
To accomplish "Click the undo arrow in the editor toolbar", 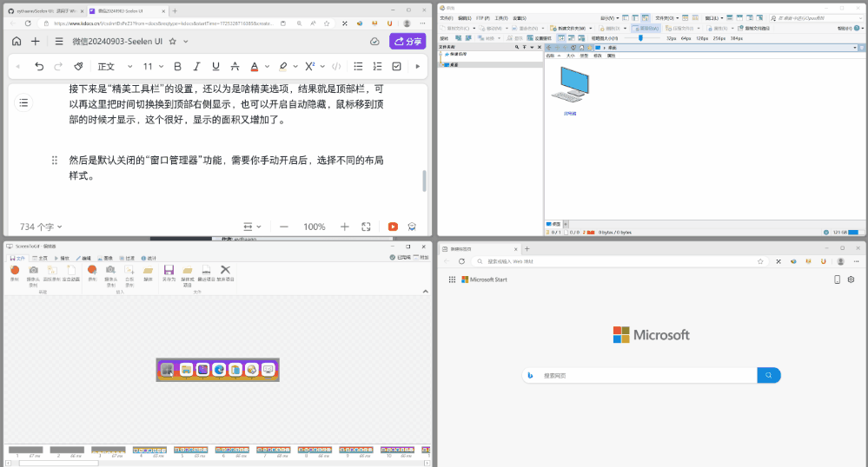I will pos(39,66).
